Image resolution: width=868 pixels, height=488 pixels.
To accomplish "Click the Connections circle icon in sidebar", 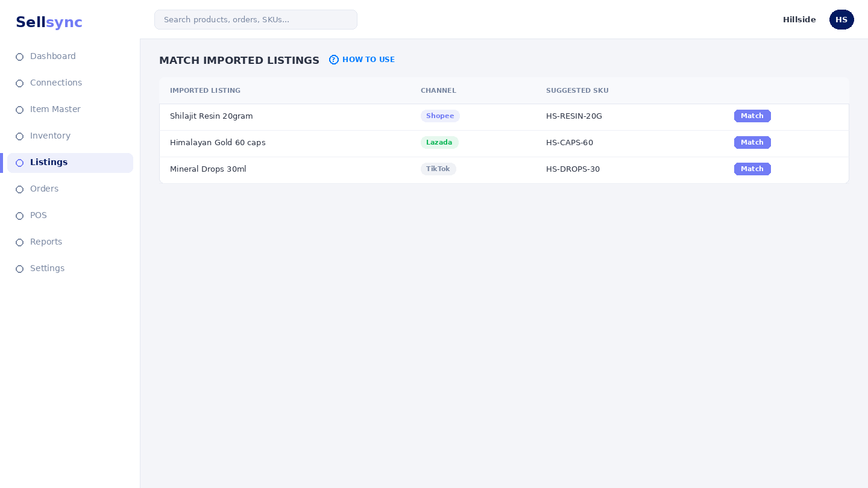I will [x=19, y=83].
